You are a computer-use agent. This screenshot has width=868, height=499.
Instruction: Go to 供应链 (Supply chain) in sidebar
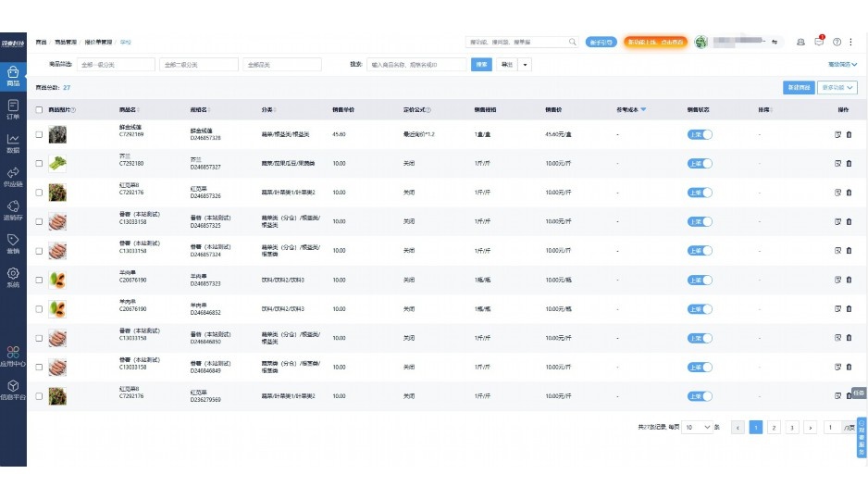tap(13, 176)
